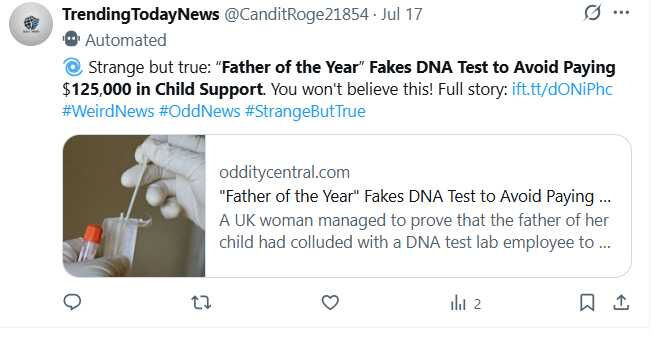Viewport: 653px width, 364px height.
Task: View post analytics bar chart icon
Action: [x=458, y=303]
